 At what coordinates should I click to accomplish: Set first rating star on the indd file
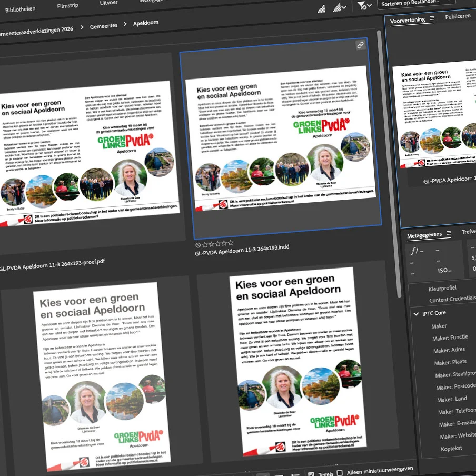[x=205, y=244]
